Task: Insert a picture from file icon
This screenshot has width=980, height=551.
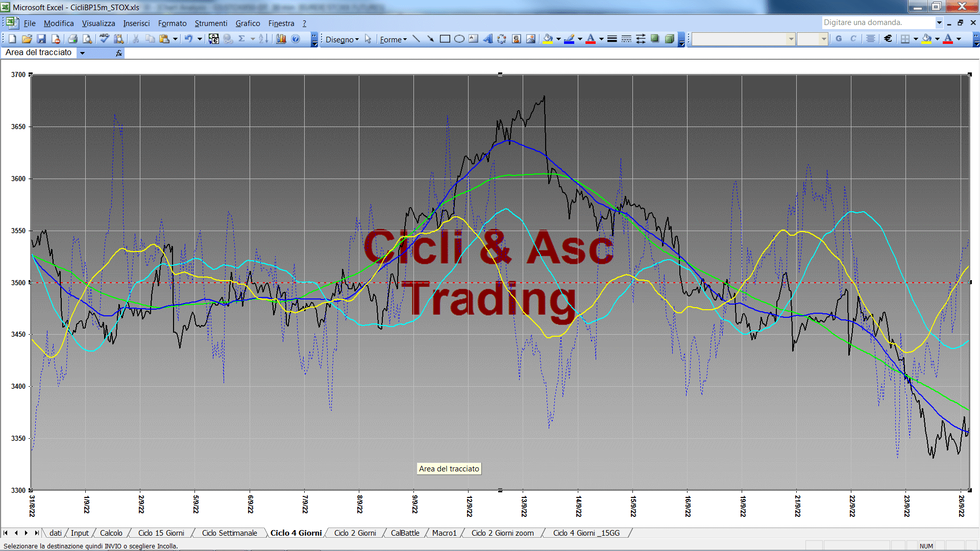Action: (x=531, y=39)
